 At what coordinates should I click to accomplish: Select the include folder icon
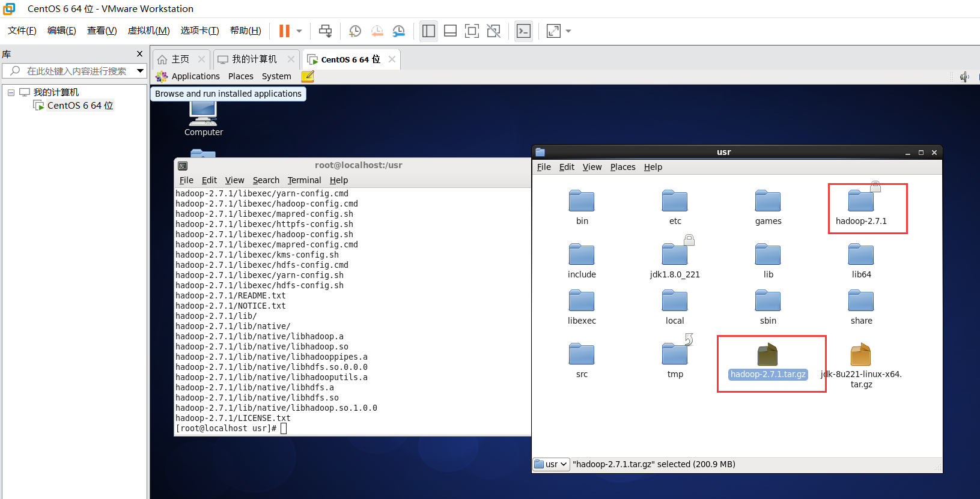(x=582, y=254)
